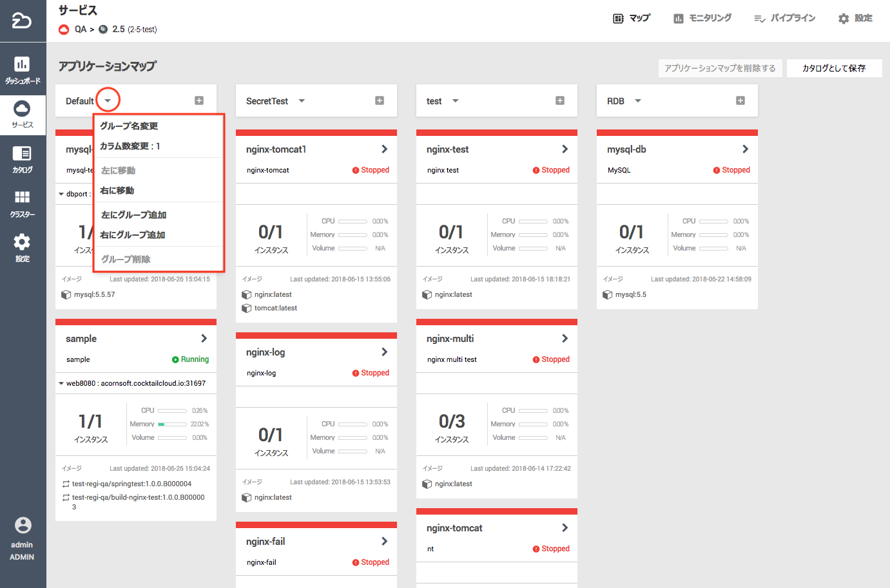Select add group to the right
890x588 pixels.
coord(133,235)
